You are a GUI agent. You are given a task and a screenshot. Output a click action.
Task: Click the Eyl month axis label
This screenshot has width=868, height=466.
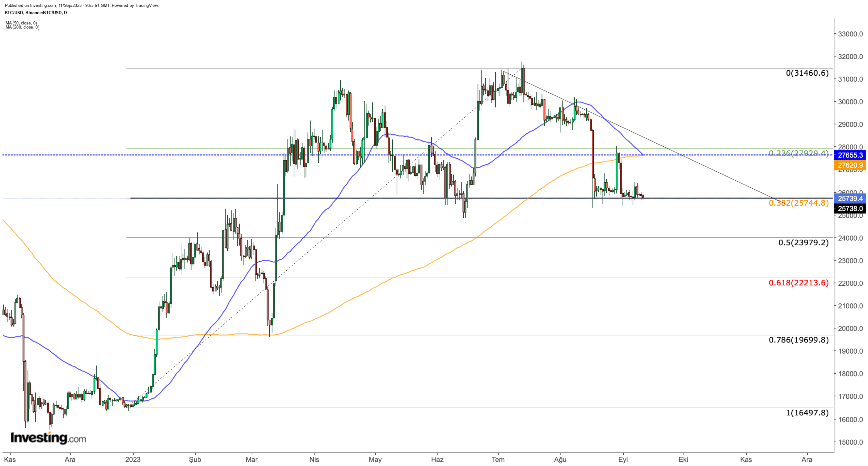click(623, 459)
